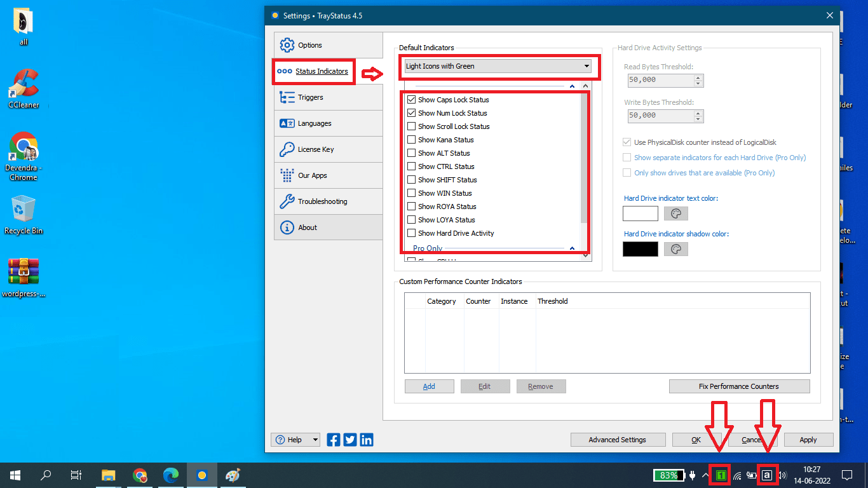Collapse the Pro Only section chevron
Screen dimensions: 868x488
[x=571, y=248]
